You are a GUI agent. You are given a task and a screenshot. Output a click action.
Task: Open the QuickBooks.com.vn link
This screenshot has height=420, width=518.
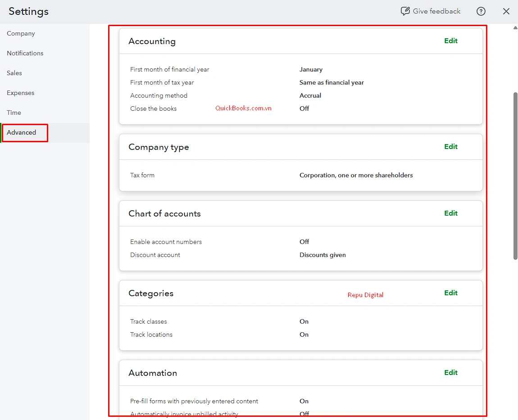coord(243,108)
